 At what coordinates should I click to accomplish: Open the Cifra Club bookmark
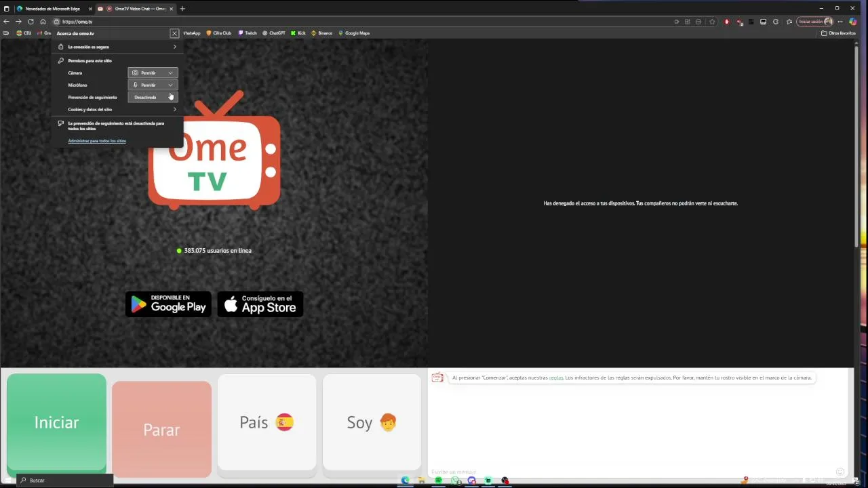[x=218, y=33]
